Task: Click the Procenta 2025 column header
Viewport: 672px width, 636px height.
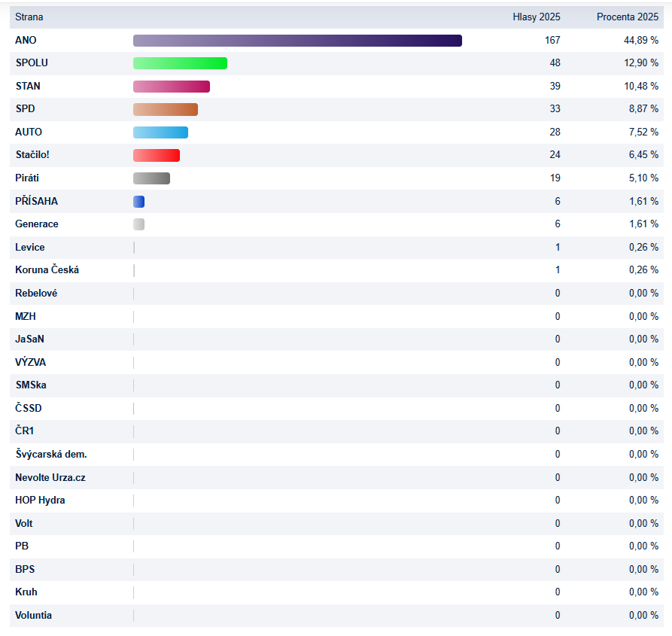Action: point(627,17)
